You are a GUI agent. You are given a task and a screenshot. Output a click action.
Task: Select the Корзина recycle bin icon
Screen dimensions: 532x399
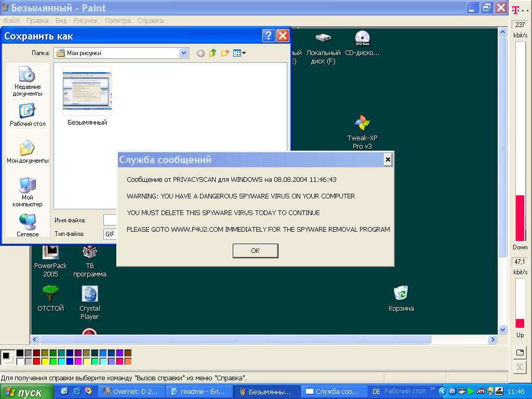coord(401,299)
